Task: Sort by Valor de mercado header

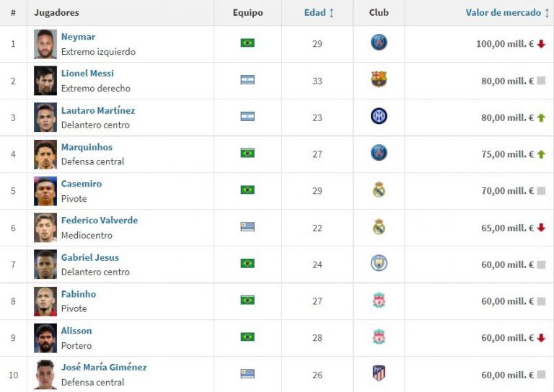Action: 507,13
